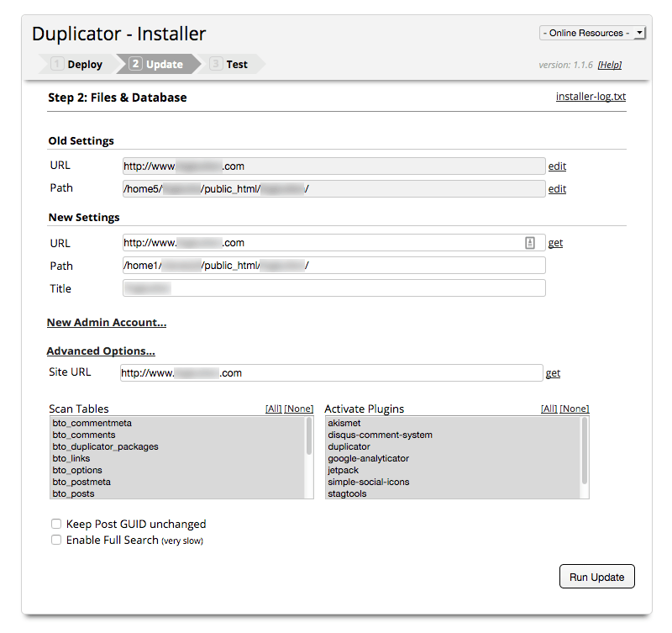Viewport: 672px width, 633px height.
Task: Click into the New Settings Path field
Action: 333,266
